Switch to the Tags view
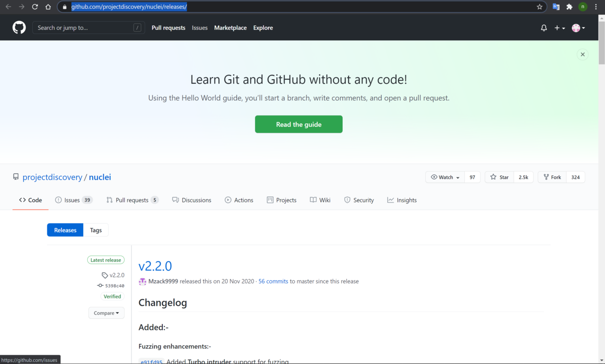This screenshot has width=605, height=364. (x=96, y=230)
